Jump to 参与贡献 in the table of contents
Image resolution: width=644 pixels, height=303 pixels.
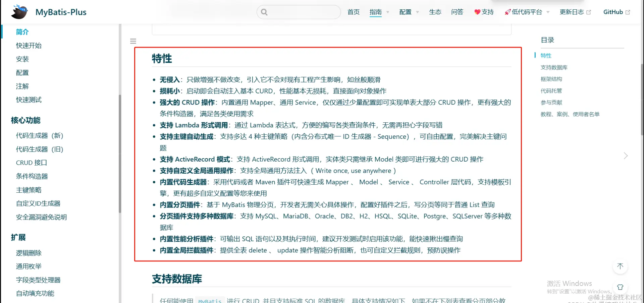tap(551, 103)
